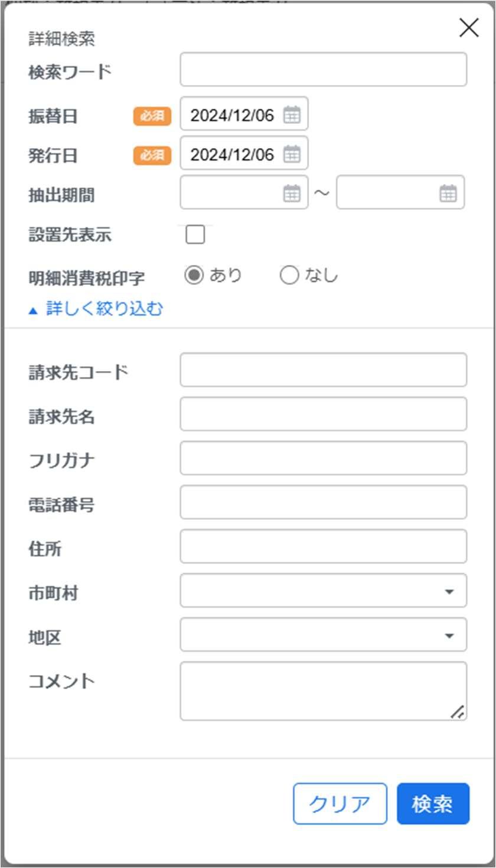Focus the 検索ワード input field
Screen dimensions: 496x868
[324, 70]
